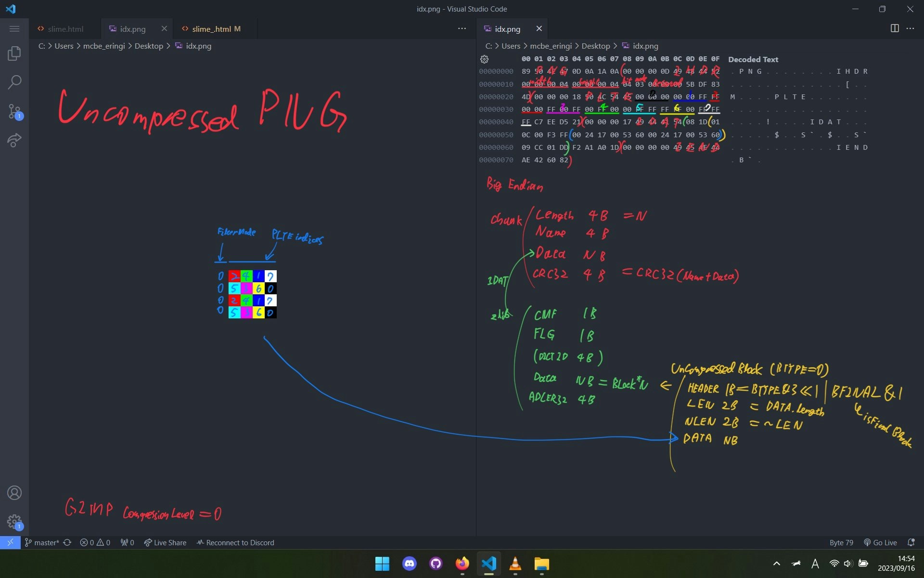The image size is (924, 578).
Task: Click the master branch indicator
Action: tap(42, 542)
